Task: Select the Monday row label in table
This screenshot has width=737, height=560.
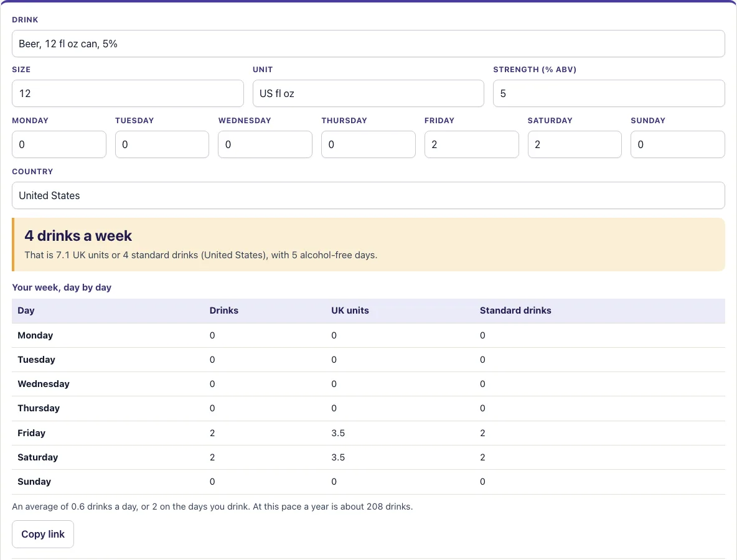Action: (x=35, y=335)
